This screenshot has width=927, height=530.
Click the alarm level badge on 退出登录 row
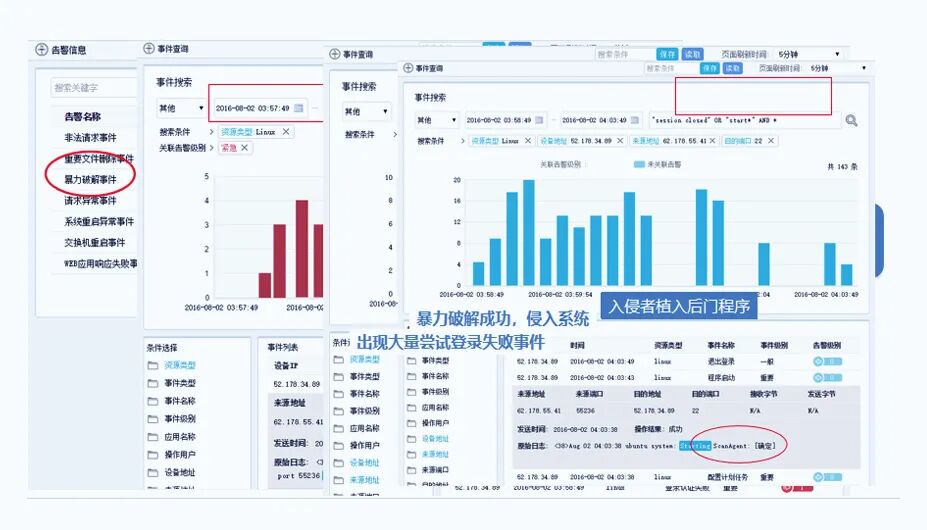point(827,361)
